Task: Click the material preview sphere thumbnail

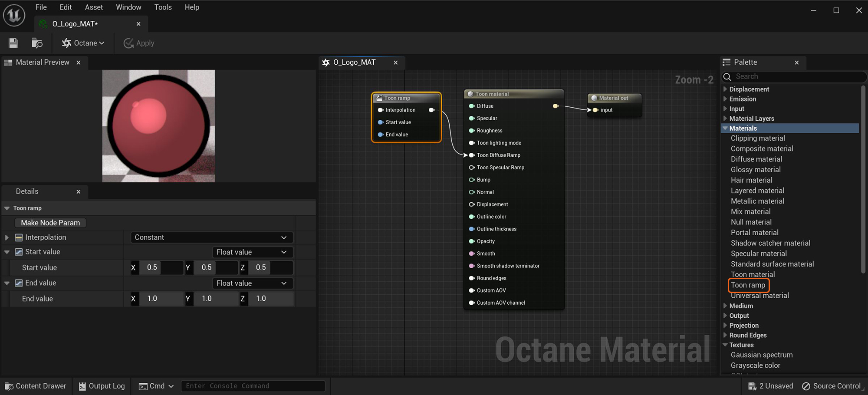Action: [158, 126]
